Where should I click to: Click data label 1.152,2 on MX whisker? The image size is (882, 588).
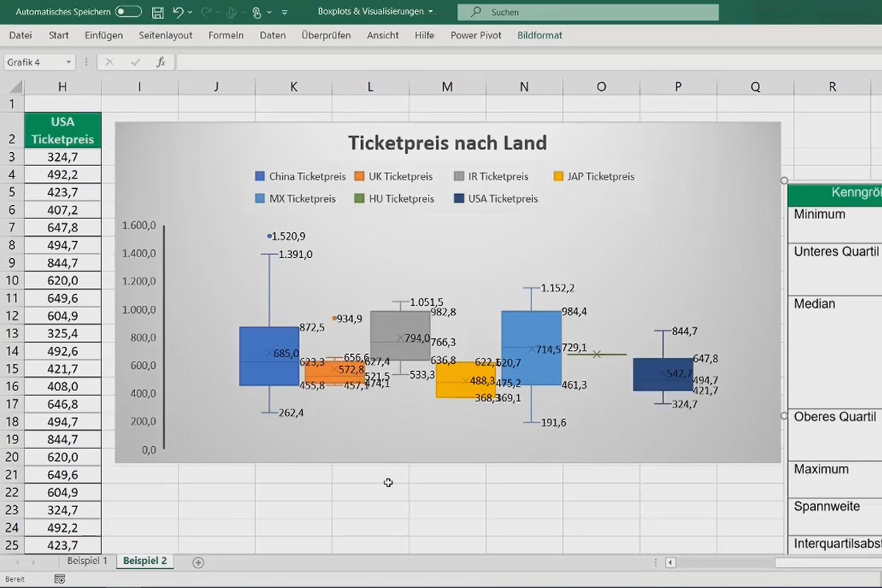[557, 288]
